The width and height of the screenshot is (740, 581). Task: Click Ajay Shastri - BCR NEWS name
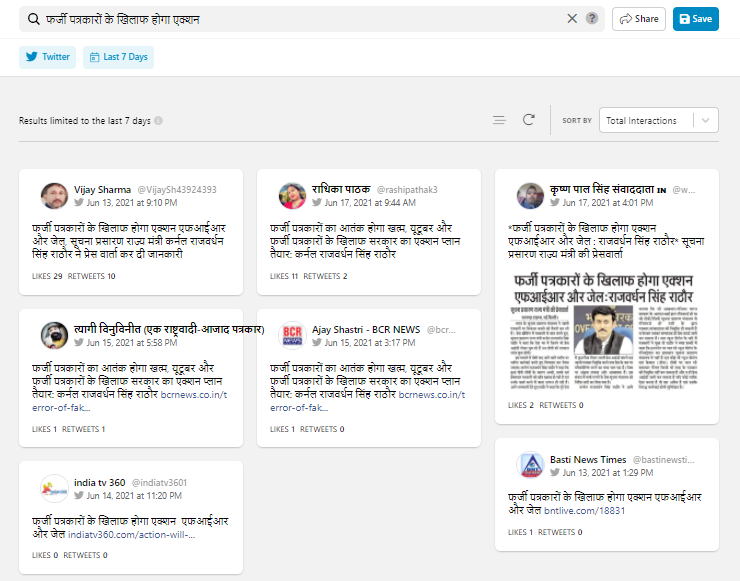pyautogui.click(x=366, y=329)
